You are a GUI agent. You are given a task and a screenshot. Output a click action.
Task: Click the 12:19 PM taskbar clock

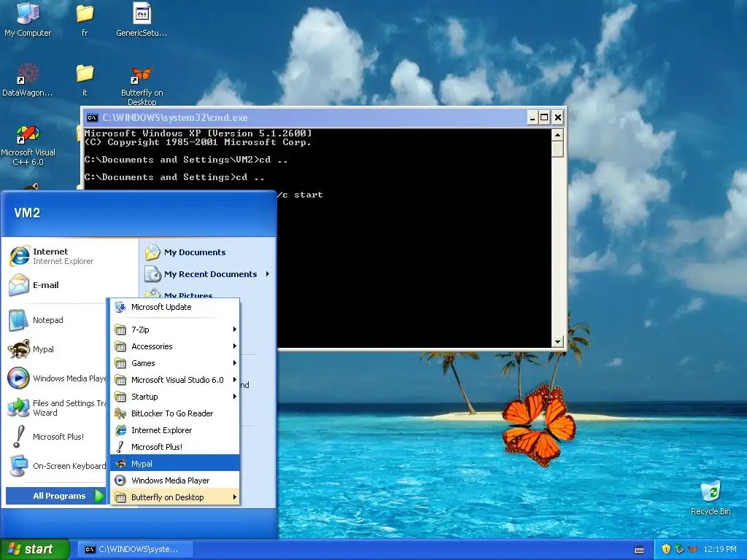click(x=720, y=549)
